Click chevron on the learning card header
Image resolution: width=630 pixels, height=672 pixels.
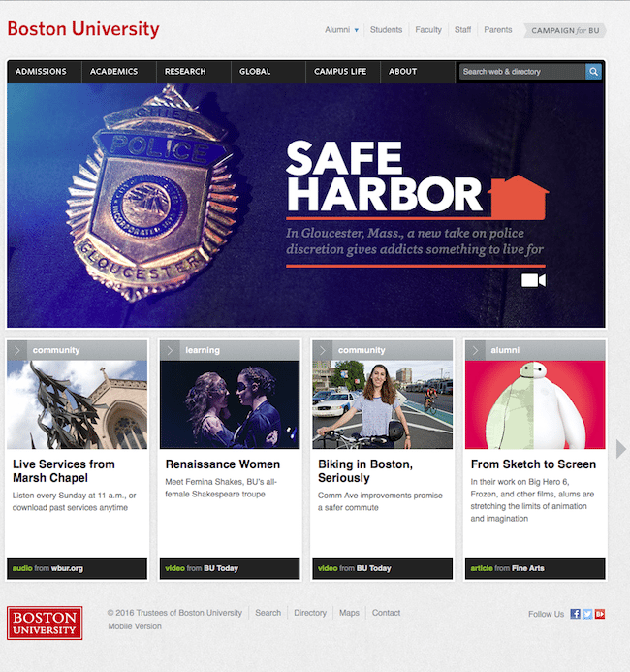point(170,350)
